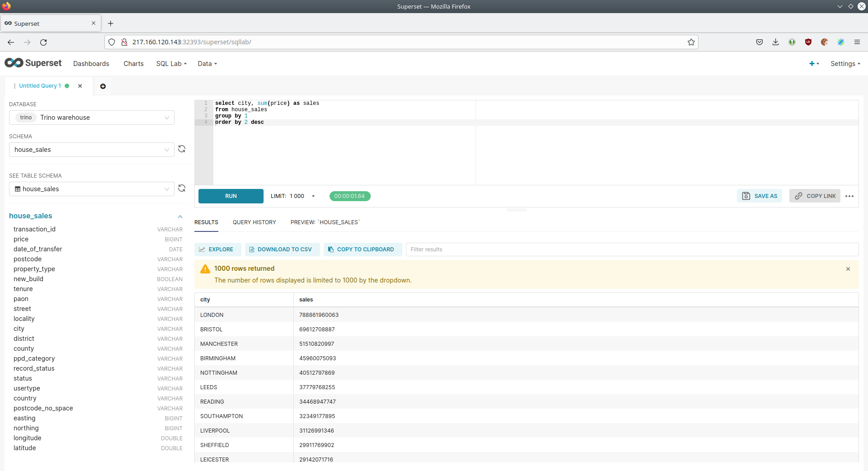Run the SQL query
The width and height of the screenshot is (868, 471).
(x=231, y=196)
